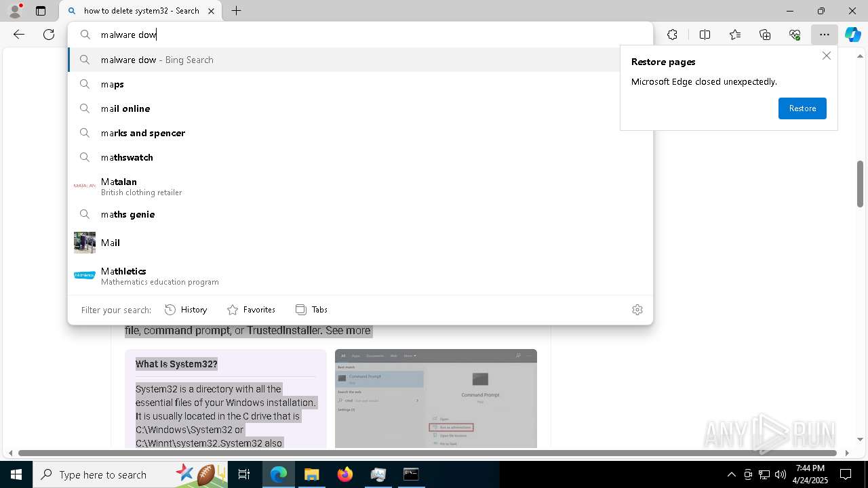Image resolution: width=868 pixels, height=488 pixels.
Task: Dismiss the Restore pages popup
Action: (826, 56)
